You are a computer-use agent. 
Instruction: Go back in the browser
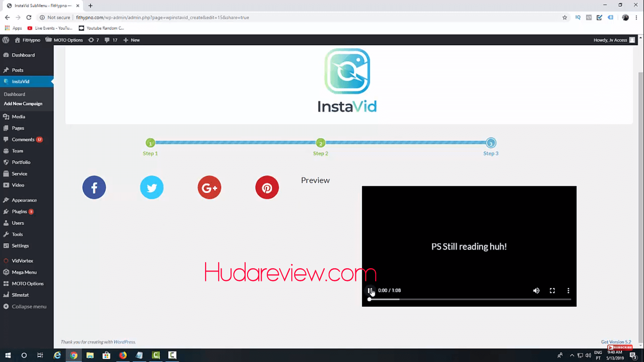click(x=7, y=17)
